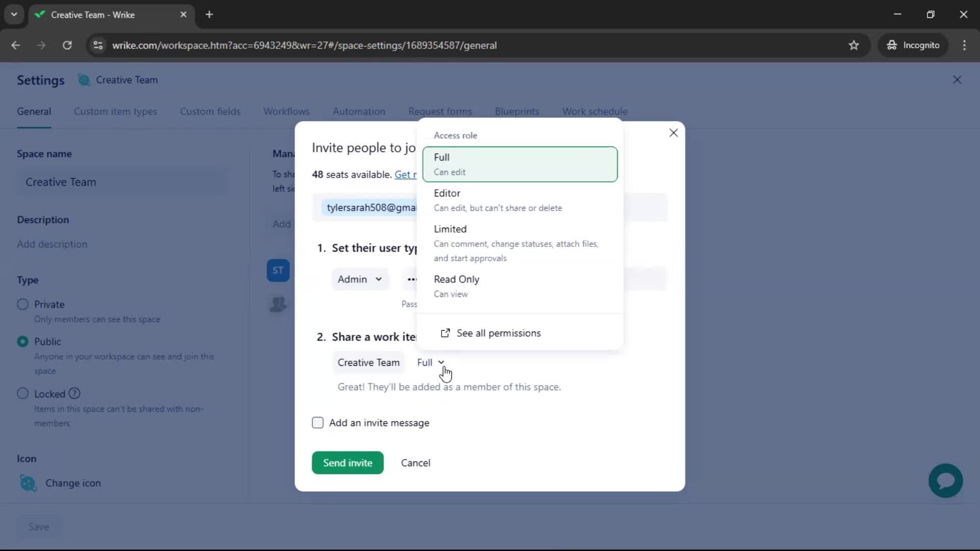
Task: Click the Creative Team - Wrike browser tab
Action: click(x=111, y=15)
